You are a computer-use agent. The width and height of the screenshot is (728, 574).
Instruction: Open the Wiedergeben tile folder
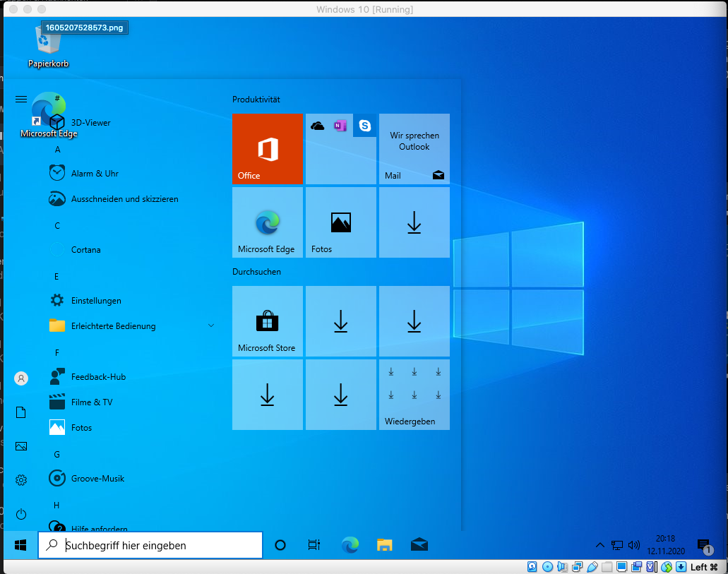click(x=414, y=394)
